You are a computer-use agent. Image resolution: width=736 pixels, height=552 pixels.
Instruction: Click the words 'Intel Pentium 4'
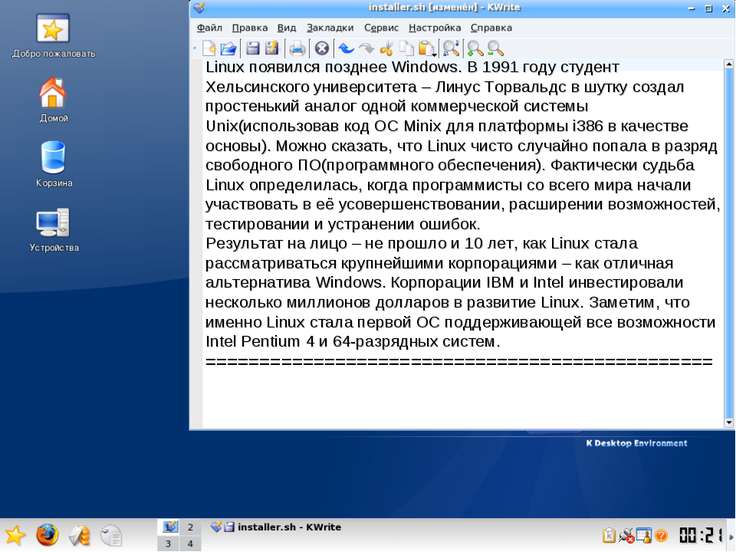[260, 341]
